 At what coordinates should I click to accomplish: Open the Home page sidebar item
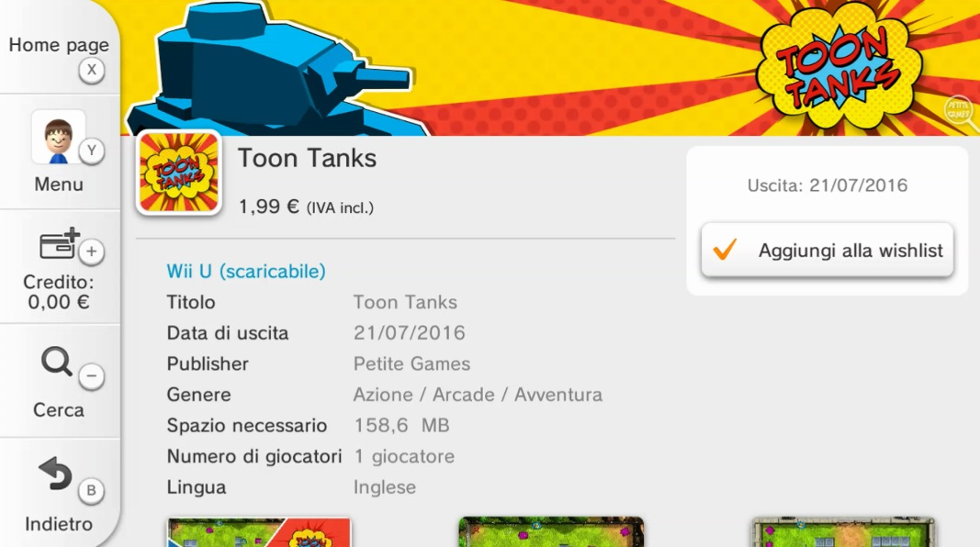click(59, 47)
